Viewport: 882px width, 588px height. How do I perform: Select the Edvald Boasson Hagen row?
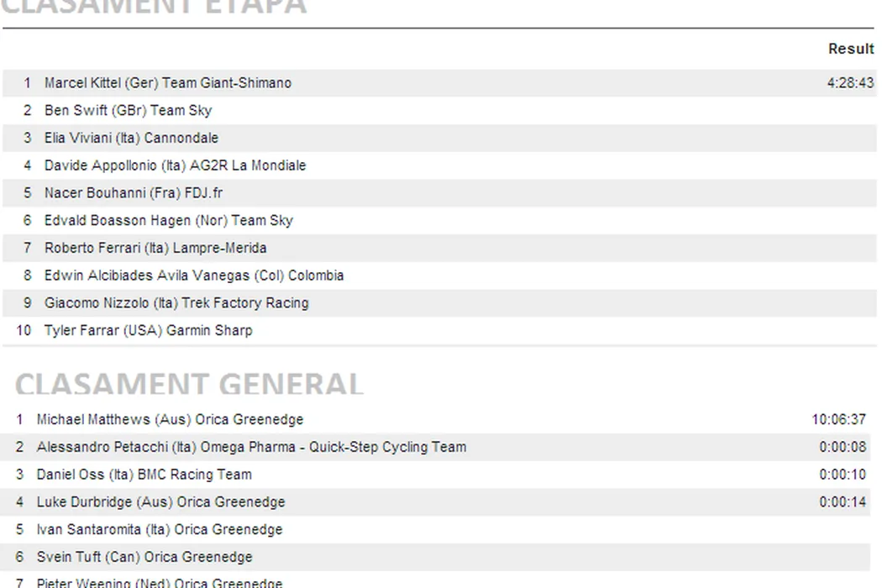tap(168, 221)
